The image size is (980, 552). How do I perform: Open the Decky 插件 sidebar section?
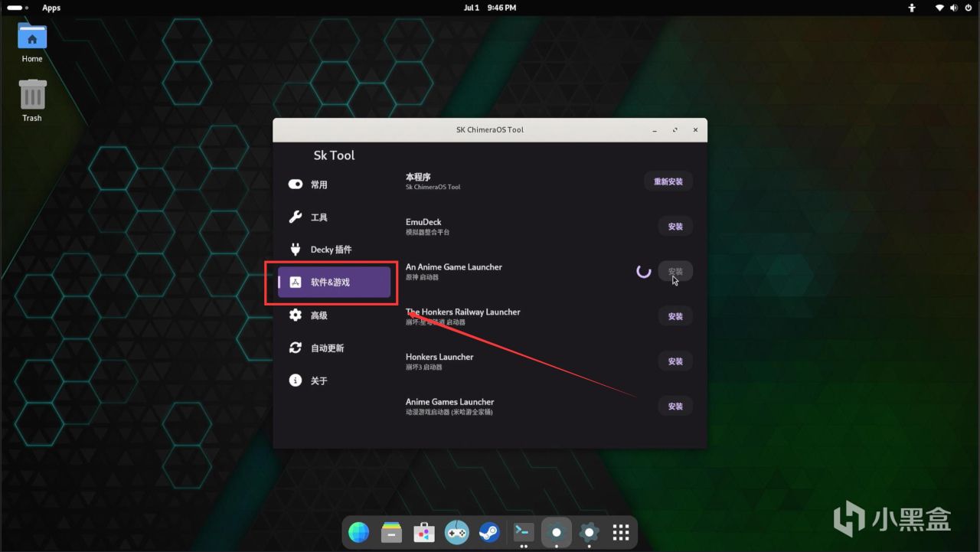(334, 250)
